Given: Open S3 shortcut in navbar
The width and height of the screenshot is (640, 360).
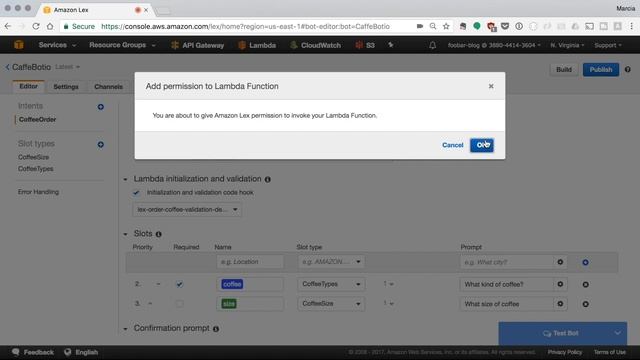Looking at the screenshot, I should [x=365, y=45].
